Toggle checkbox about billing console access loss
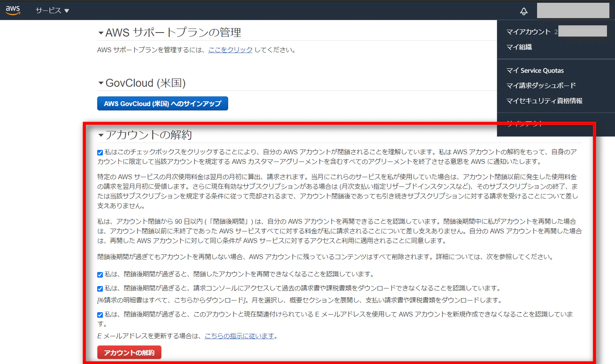The image size is (615, 364). (100, 289)
